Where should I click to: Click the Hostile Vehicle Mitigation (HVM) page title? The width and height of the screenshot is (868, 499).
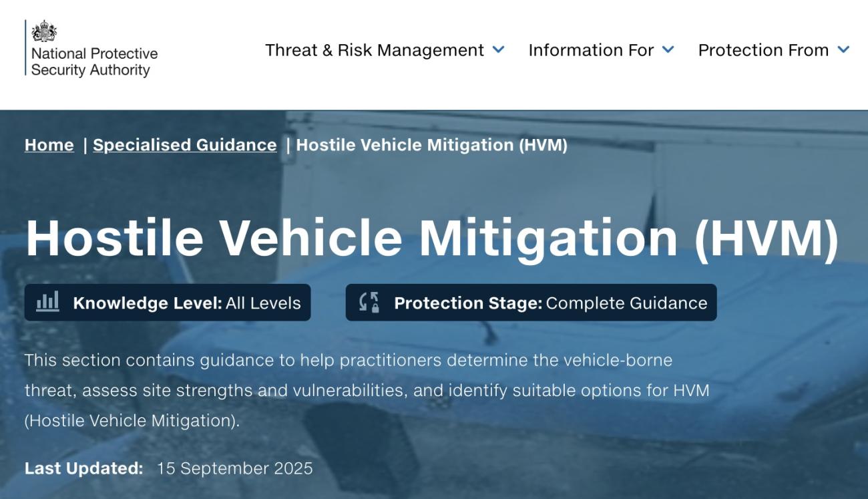click(434, 236)
